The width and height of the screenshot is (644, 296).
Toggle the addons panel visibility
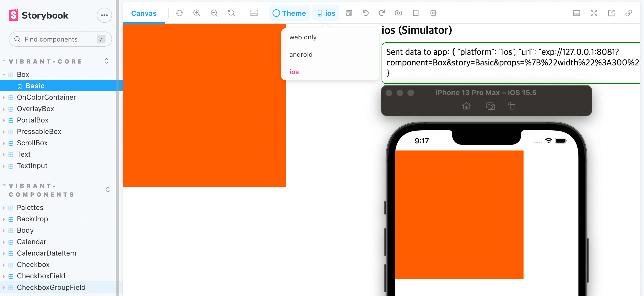pyautogui.click(x=576, y=13)
